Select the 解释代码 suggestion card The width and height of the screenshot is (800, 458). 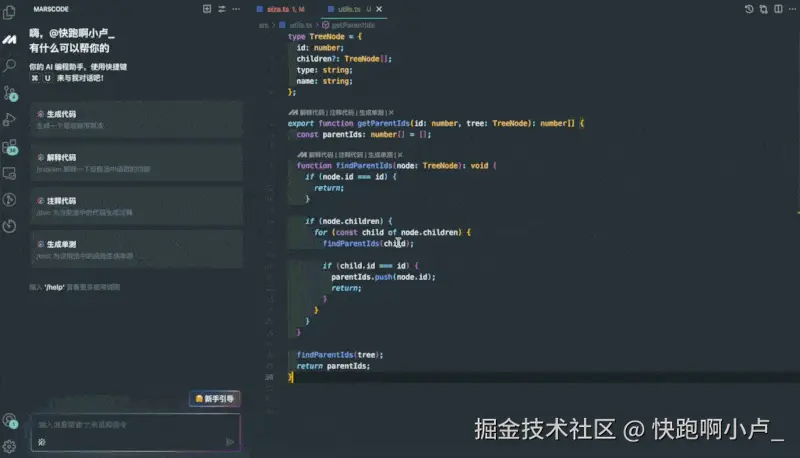[136, 163]
